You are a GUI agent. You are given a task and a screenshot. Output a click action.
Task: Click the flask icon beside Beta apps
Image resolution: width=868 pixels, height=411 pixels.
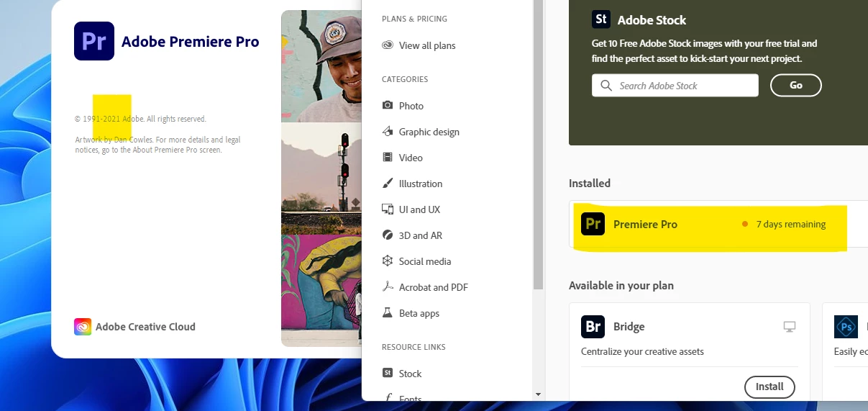click(388, 312)
